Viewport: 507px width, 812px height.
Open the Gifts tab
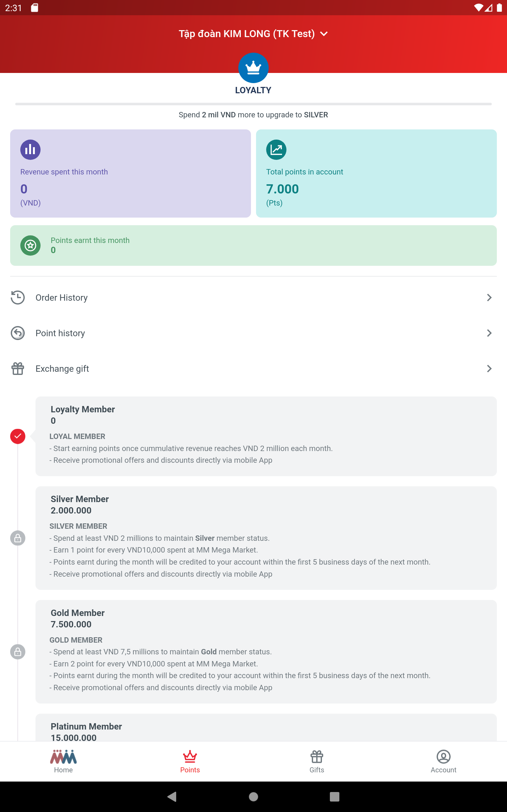[x=317, y=761]
